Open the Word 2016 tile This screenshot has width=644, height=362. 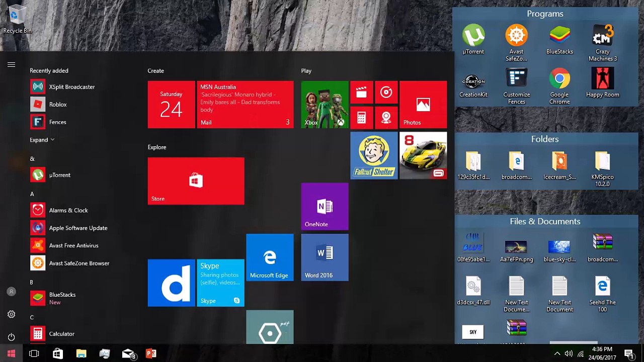point(325,257)
